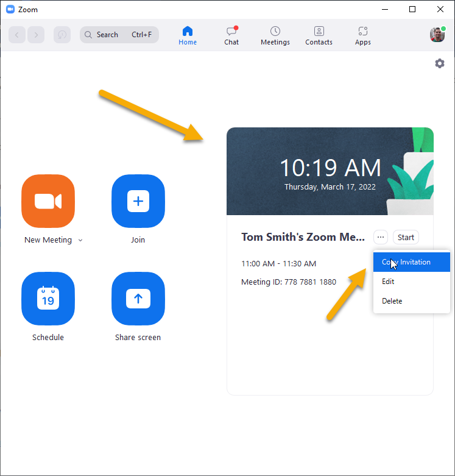Viewport: 455px width, 476px height.
Task: Maximize the Zoom window
Action: coord(412,9)
